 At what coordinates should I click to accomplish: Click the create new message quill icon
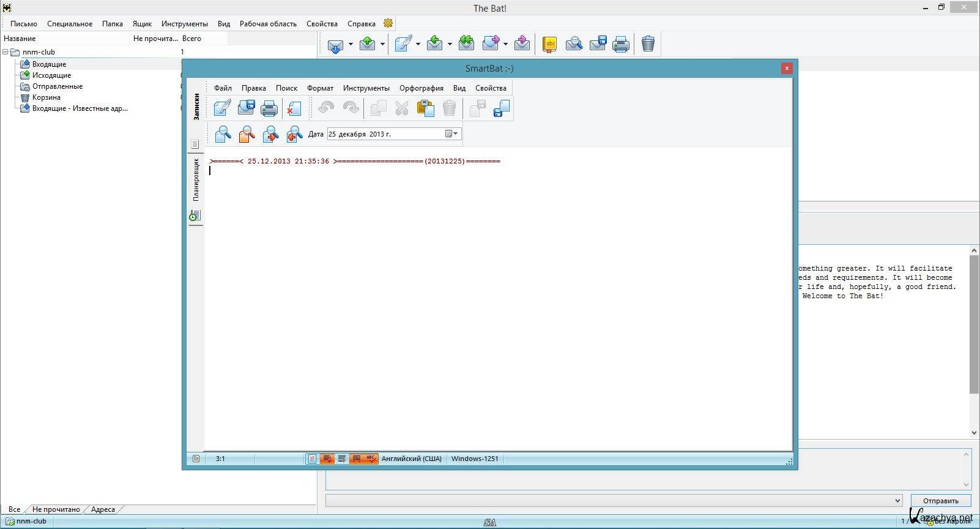(x=403, y=43)
